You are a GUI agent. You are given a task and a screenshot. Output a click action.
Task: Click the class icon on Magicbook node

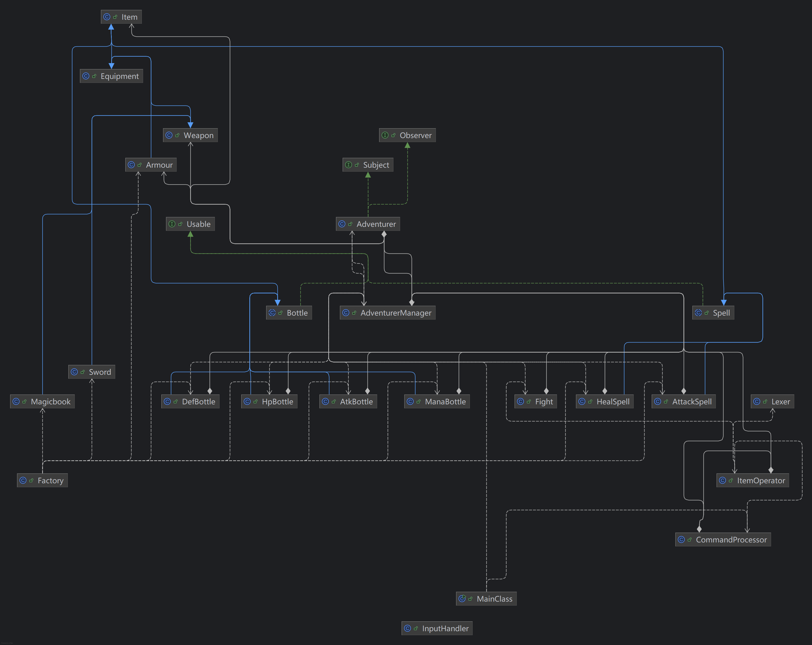pyautogui.click(x=16, y=401)
